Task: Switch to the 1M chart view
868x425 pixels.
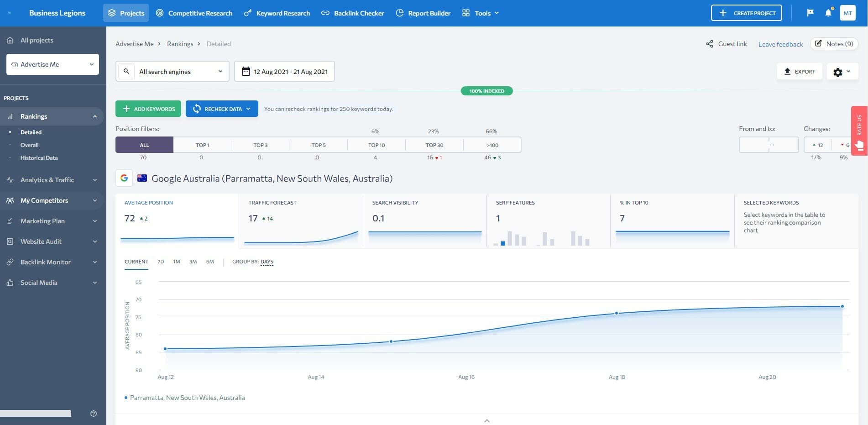Action: [177, 262]
